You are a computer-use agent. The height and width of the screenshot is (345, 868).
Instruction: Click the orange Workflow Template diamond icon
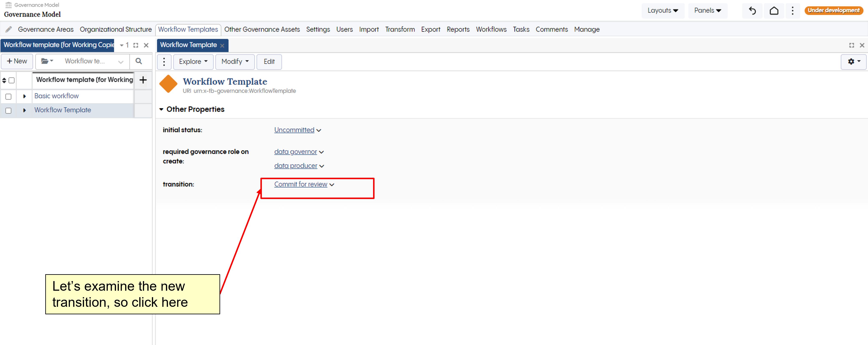168,84
